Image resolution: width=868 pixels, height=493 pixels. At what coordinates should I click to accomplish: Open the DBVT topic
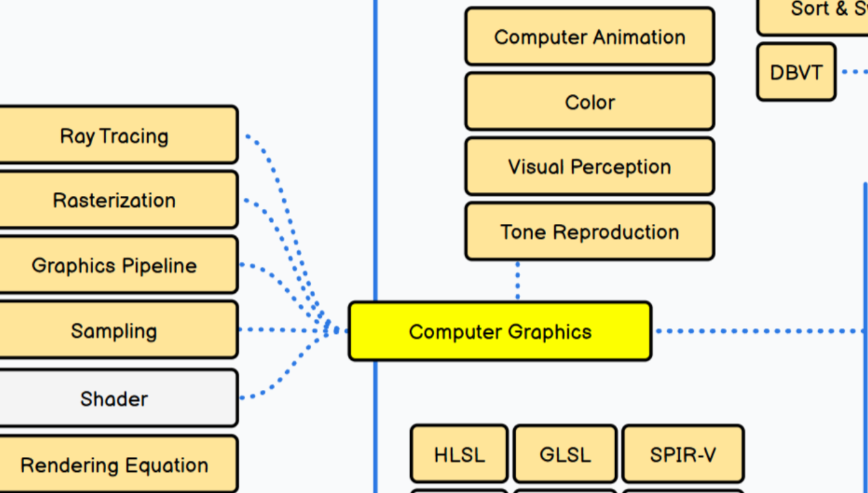[x=796, y=73]
